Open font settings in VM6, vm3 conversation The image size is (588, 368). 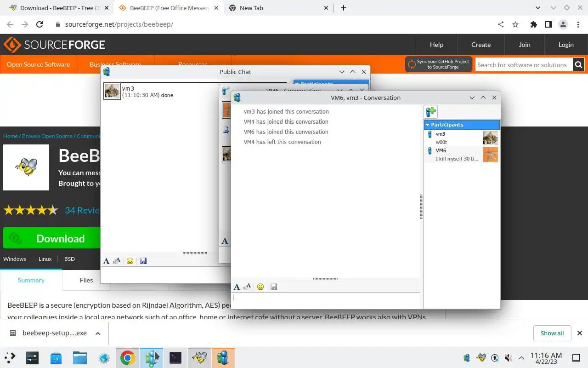(x=237, y=287)
